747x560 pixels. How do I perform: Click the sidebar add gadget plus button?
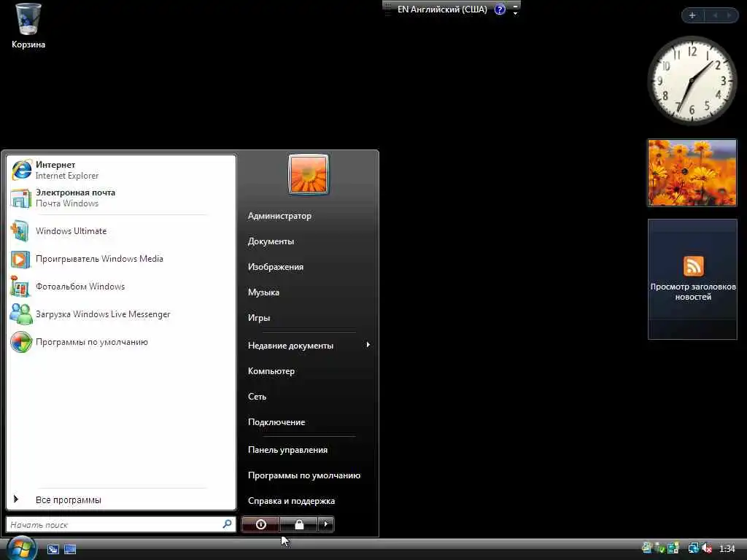pyautogui.click(x=693, y=15)
